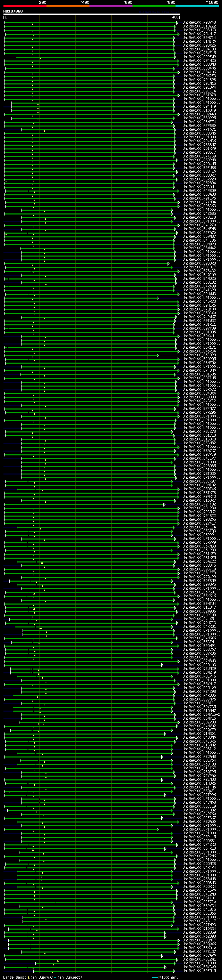
Task: Select the query name AU187060
Action: tap(13, 11)
